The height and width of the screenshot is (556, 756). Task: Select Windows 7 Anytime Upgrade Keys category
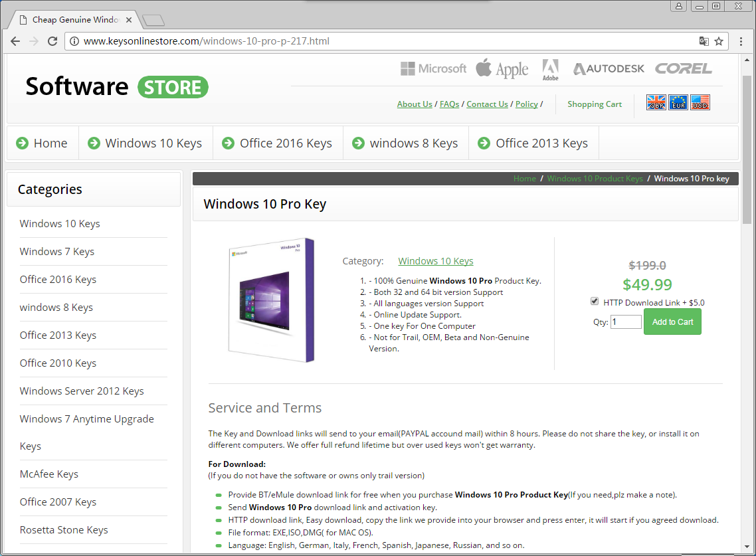tap(87, 432)
